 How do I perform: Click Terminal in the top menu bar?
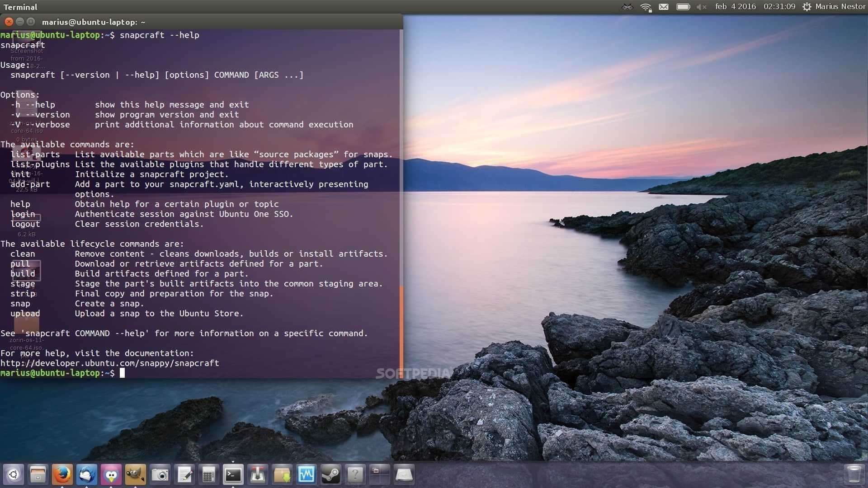[x=20, y=7]
